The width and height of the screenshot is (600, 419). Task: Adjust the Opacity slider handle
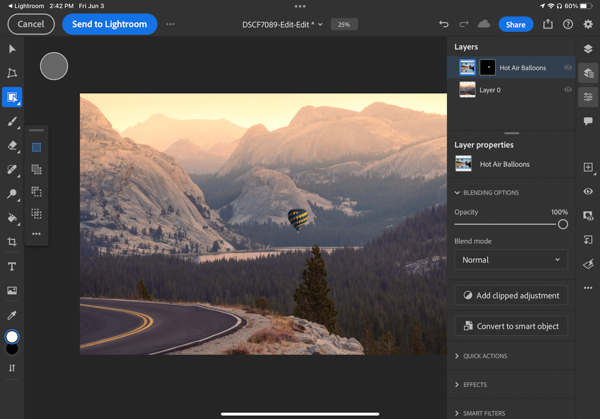pyautogui.click(x=562, y=224)
